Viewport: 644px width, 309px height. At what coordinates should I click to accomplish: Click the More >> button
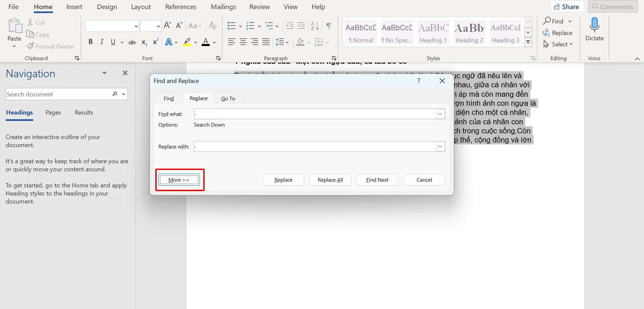click(x=179, y=180)
